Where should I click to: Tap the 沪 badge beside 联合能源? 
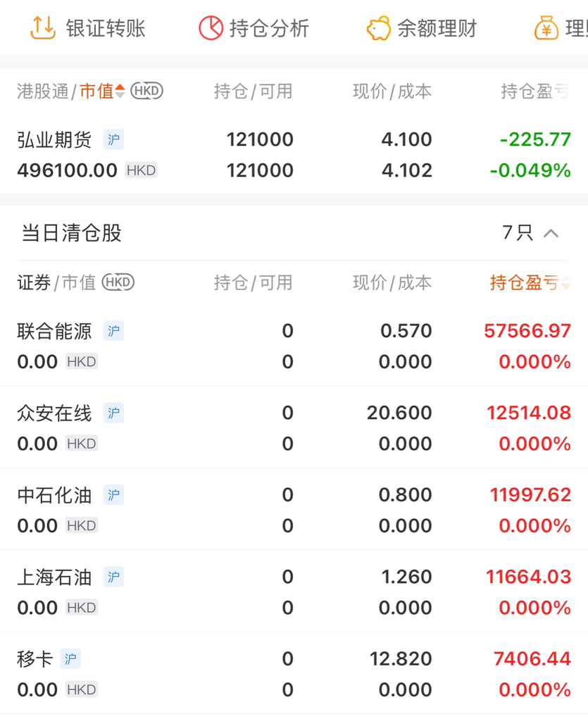pos(113,331)
